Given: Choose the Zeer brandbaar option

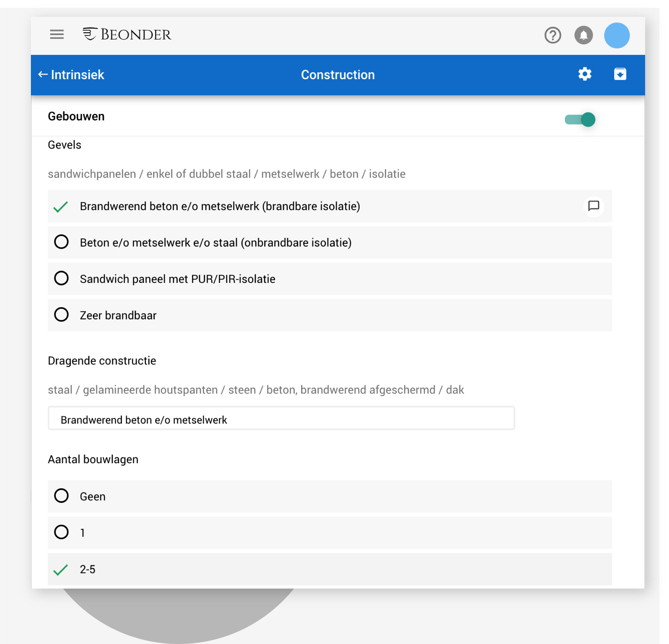Looking at the screenshot, I should click(61, 315).
